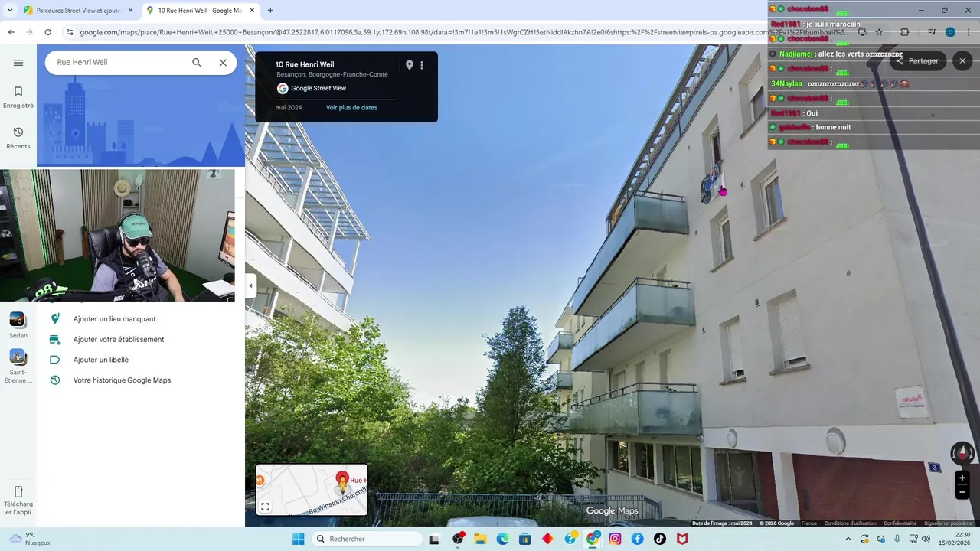Open Enregistré saved places
The image size is (980, 551).
[x=18, y=97]
